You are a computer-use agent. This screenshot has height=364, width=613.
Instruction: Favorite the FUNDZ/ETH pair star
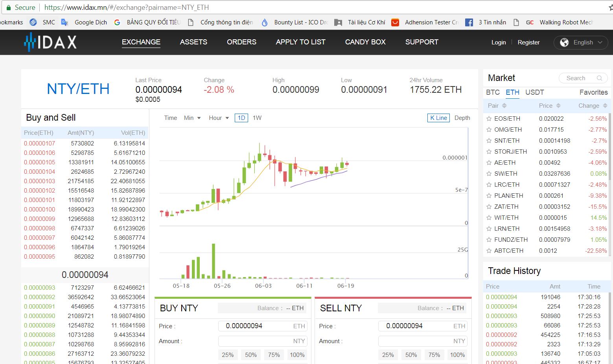tap(489, 239)
